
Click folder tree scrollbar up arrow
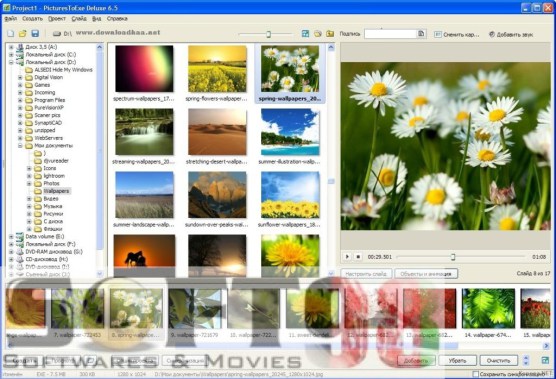[100, 47]
